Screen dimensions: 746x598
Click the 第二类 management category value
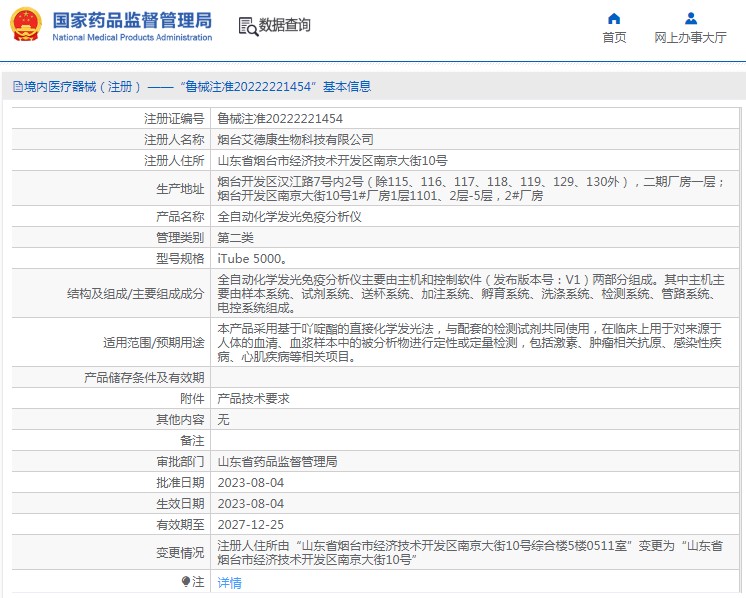click(x=236, y=237)
